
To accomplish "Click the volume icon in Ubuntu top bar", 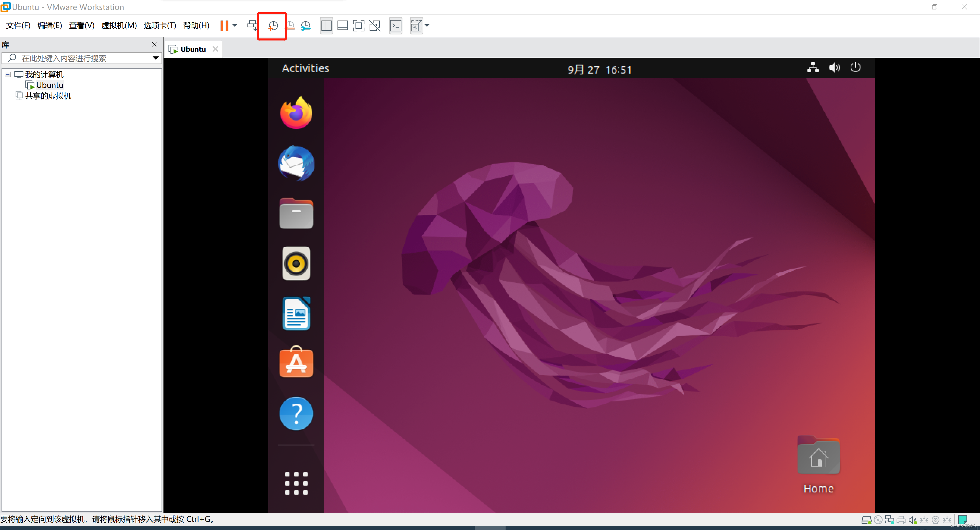I will pos(834,68).
